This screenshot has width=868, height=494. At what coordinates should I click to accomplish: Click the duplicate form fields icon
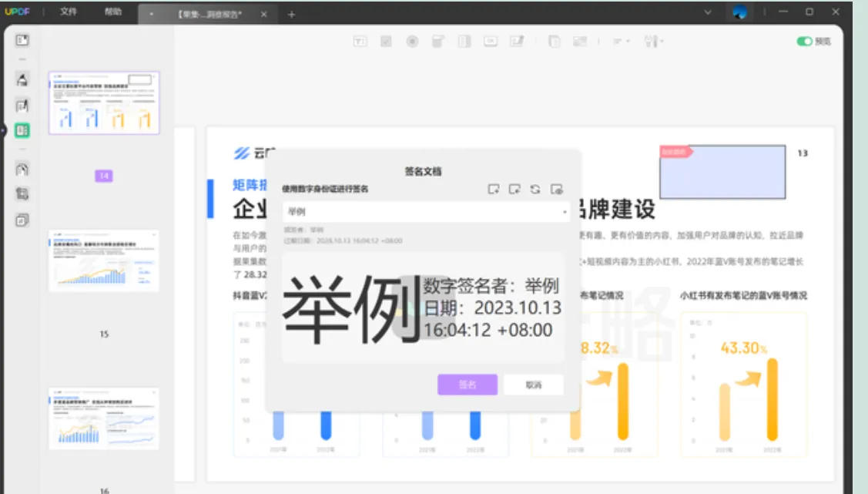click(x=554, y=42)
